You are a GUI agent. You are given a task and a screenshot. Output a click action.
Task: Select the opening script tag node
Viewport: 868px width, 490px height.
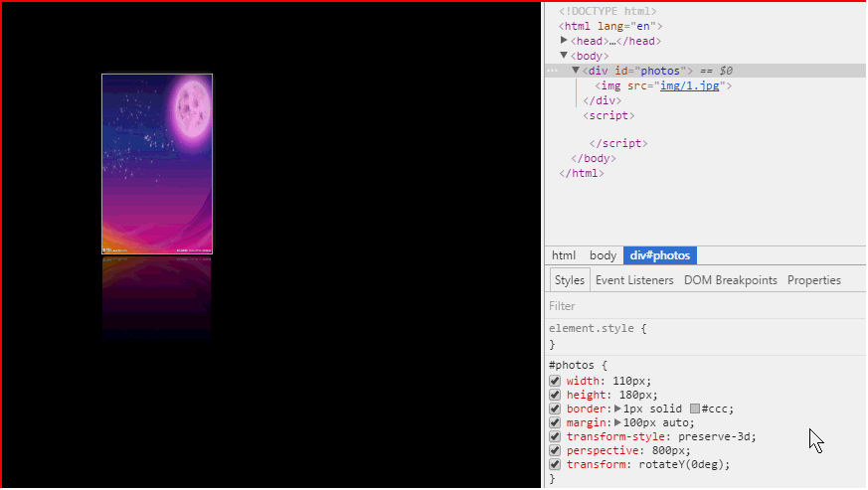point(608,115)
